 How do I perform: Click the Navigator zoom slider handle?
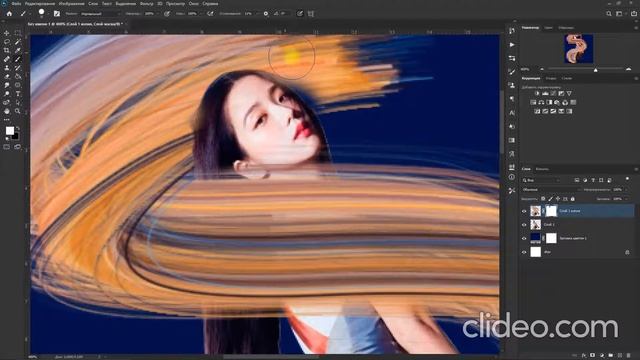(x=596, y=70)
